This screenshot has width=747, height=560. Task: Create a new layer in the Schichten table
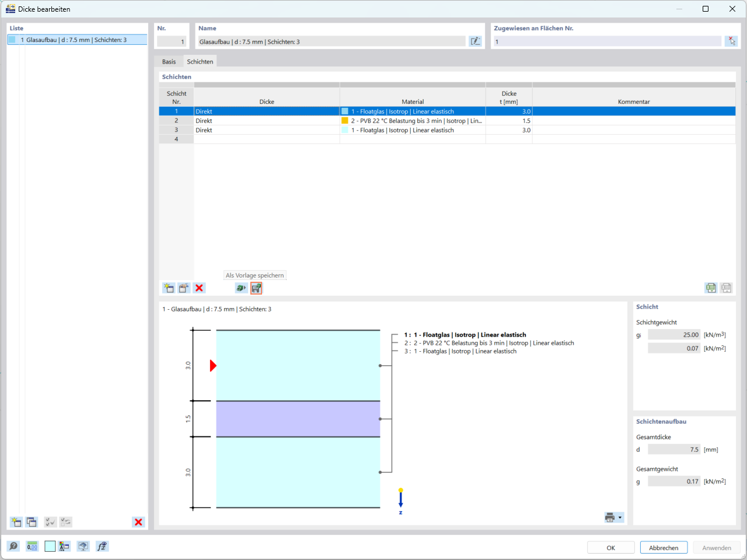(168, 288)
